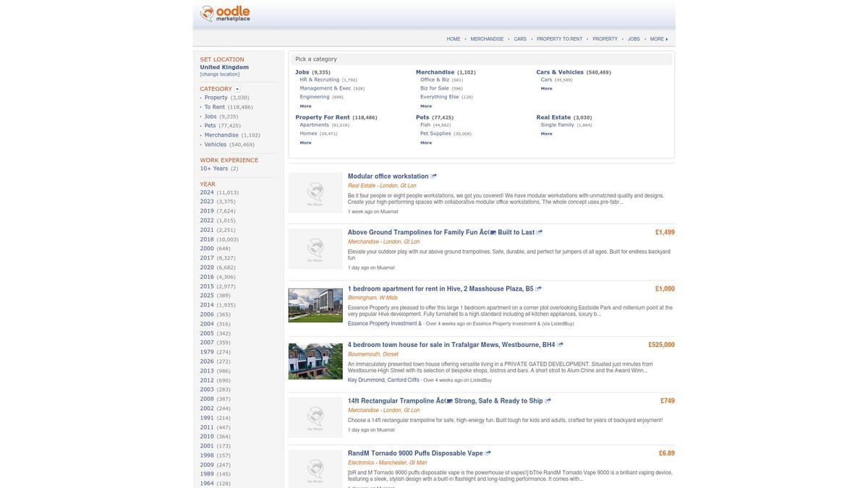This screenshot has width=868, height=488.
Task: Filter by year 2024
Action: coord(207,192)
